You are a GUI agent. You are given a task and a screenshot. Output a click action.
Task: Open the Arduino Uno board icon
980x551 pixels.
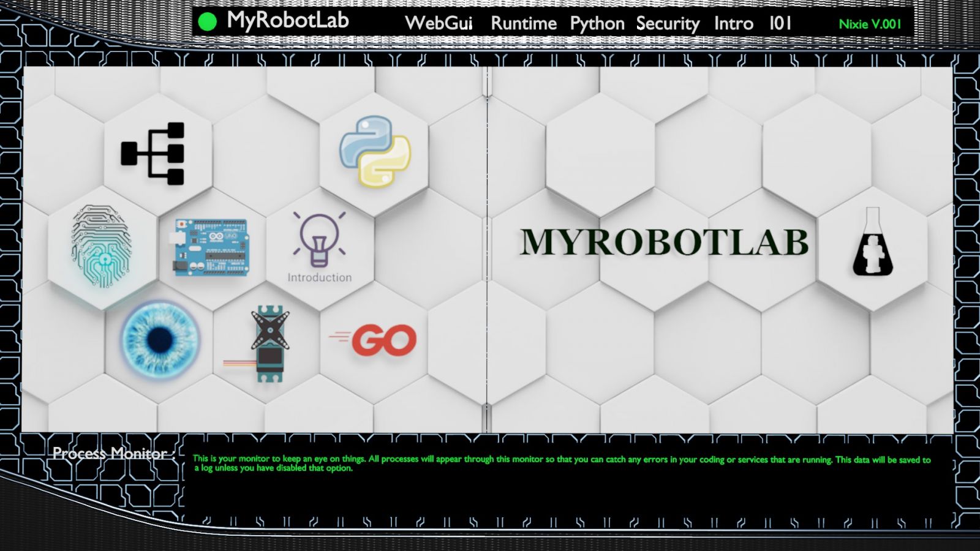click(x=211, y=247)
